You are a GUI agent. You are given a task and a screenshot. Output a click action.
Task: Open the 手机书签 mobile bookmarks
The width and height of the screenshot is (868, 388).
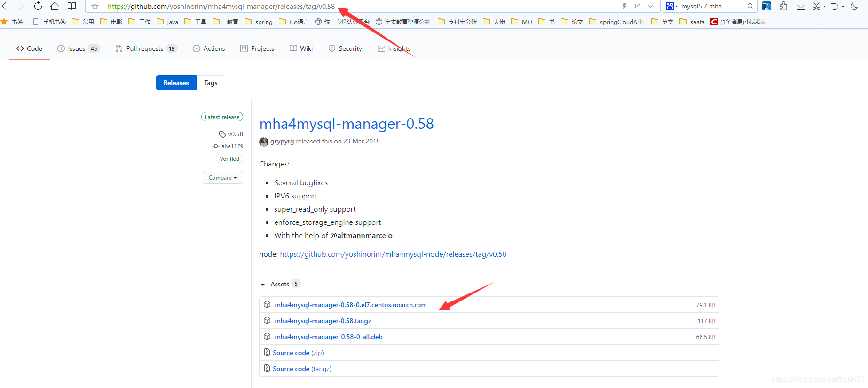click(49, 22)
